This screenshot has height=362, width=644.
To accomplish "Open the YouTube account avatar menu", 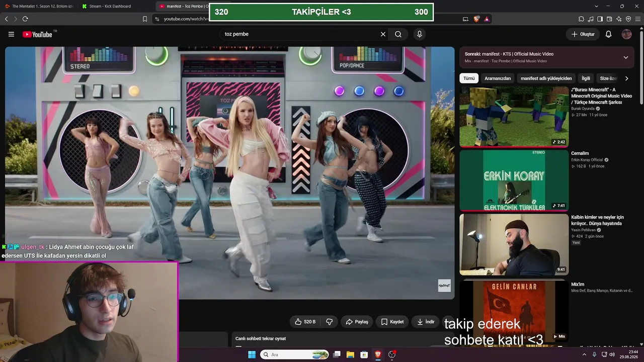I will click(x=626, y=34).
